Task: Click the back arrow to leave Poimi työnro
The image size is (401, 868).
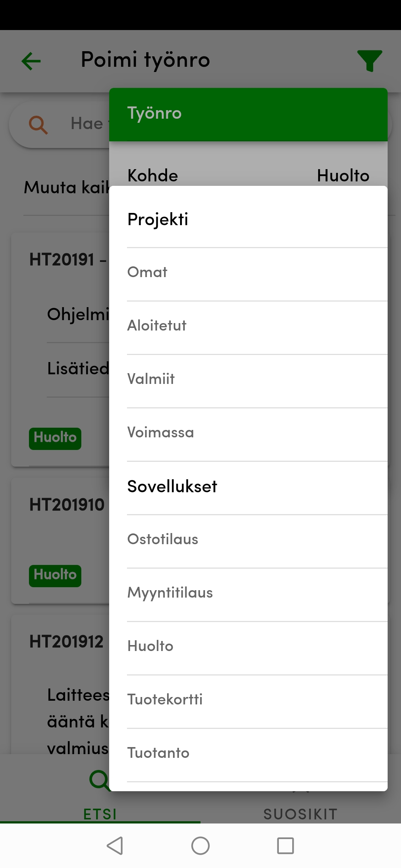Action: [30, 60]
